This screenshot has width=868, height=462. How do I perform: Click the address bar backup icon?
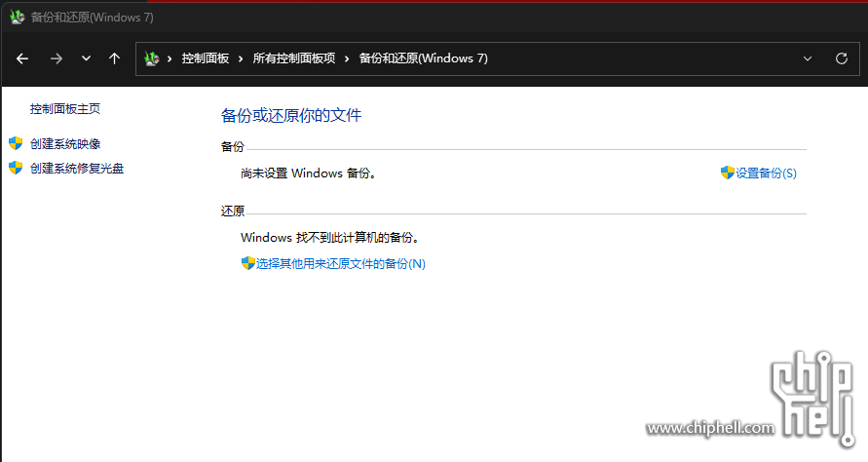pyautogui.click(x=152, y=58)
